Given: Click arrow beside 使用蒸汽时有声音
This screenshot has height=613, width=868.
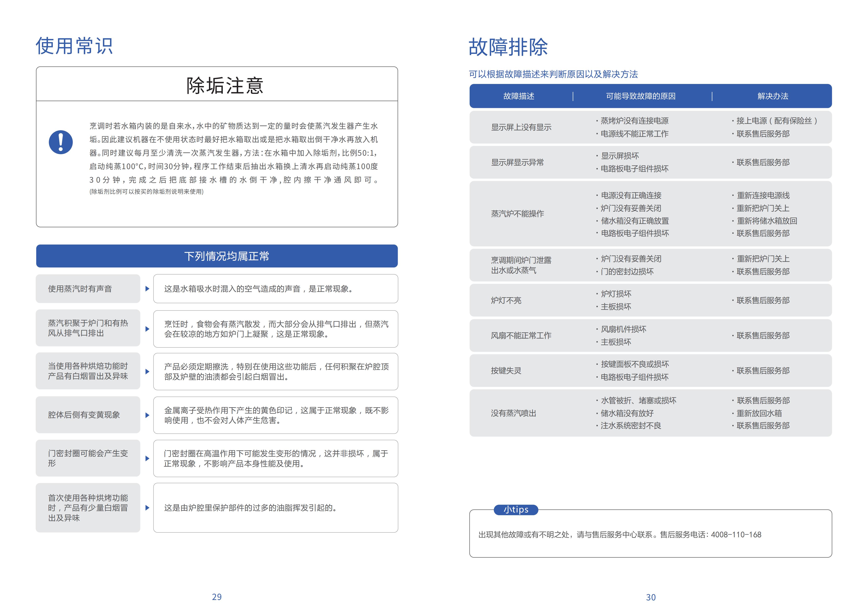Looking at the screenshot, I should 147,289.
